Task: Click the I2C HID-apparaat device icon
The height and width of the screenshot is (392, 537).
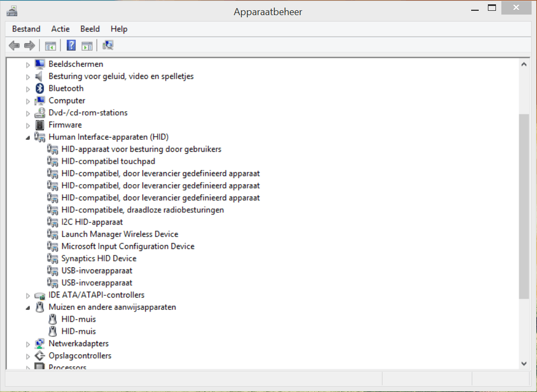Action: [53, 222]
